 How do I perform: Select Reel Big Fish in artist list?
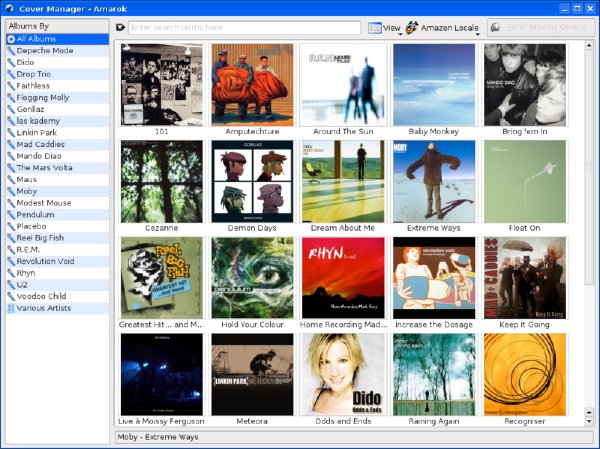57,238
